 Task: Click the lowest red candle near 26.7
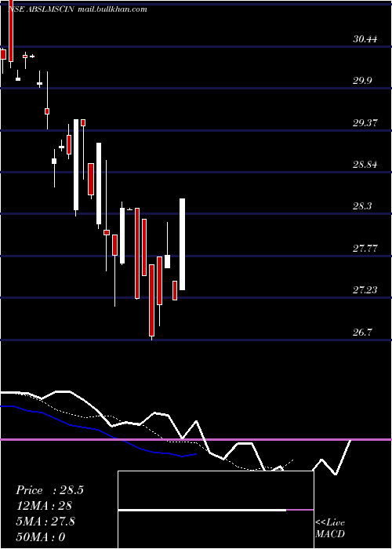point(151,300)
